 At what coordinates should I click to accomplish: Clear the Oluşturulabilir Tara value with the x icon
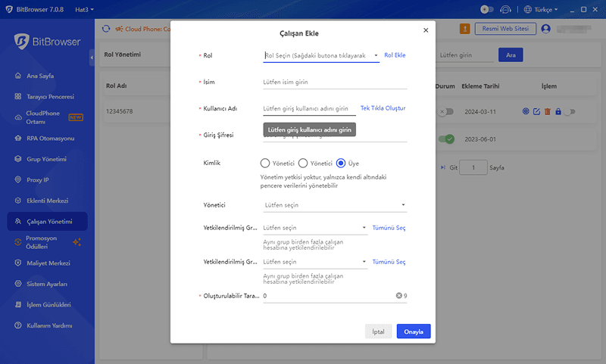(x=398, y=295)
